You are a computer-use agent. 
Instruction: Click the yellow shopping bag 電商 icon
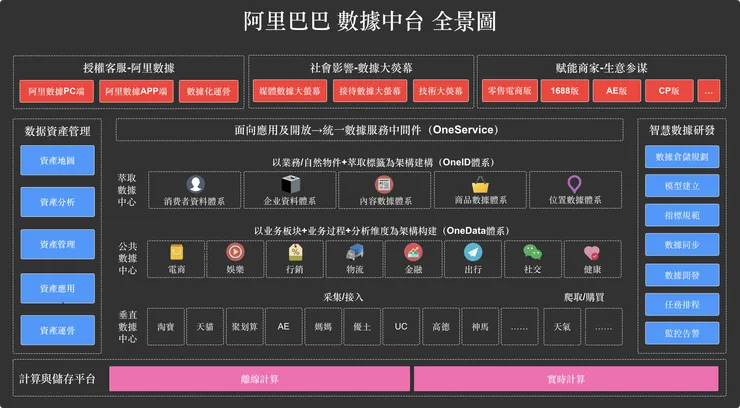(177, 252)
